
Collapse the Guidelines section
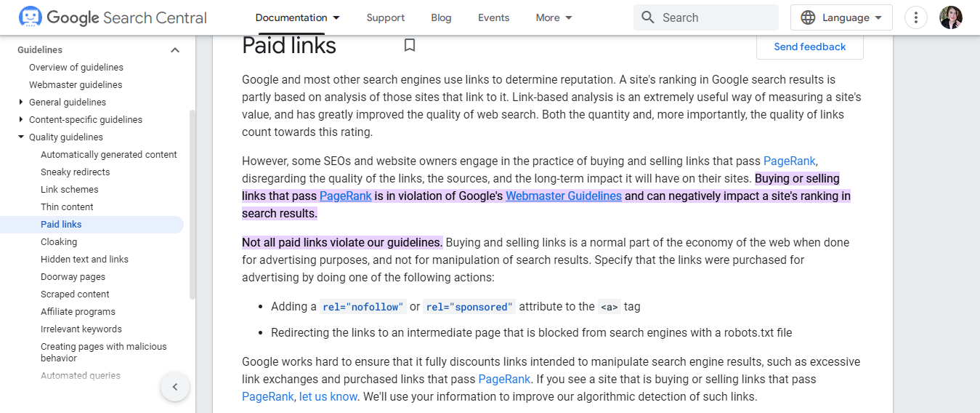point(175,50)
